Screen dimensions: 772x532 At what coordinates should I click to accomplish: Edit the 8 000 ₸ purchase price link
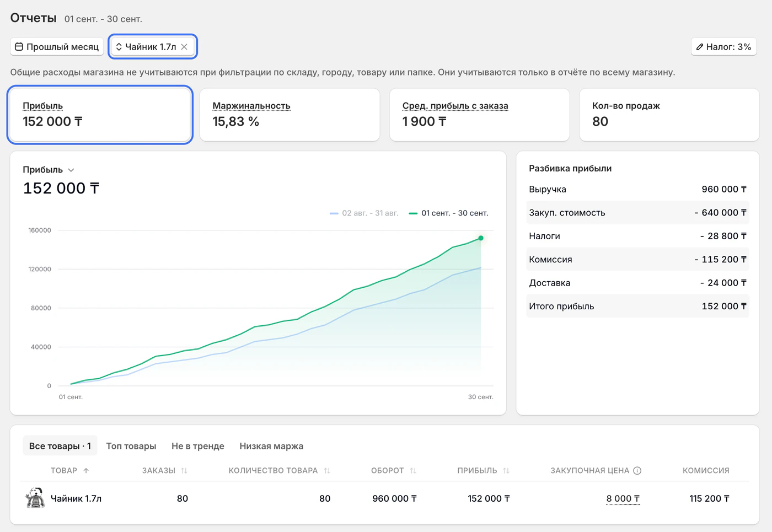(x=623, y=498)
